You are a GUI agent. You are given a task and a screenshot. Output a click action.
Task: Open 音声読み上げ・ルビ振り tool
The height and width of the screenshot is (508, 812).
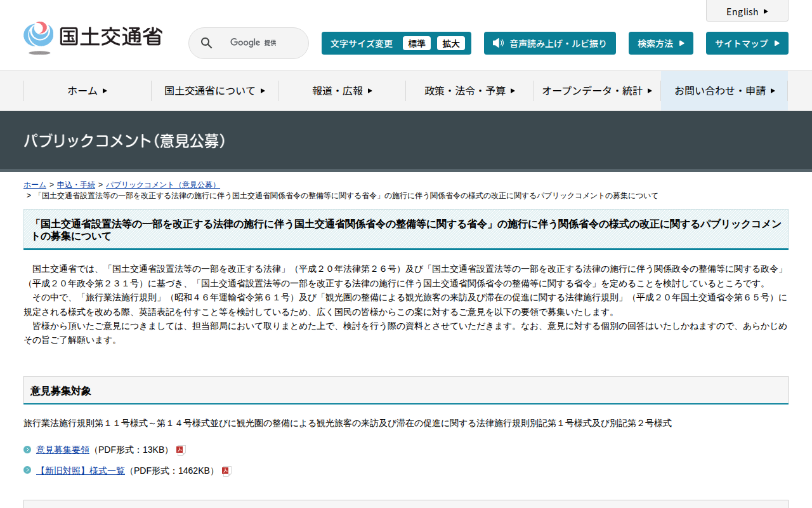[550, 43]
